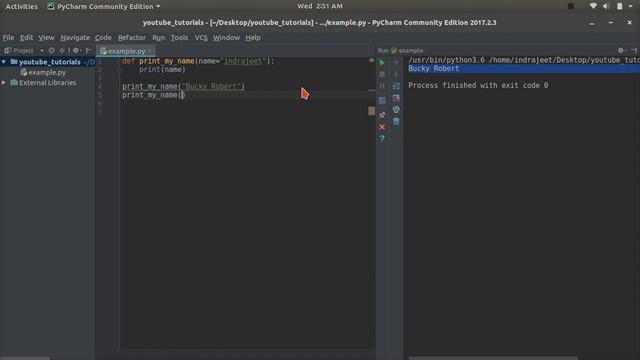Open Project view type dropdown arrow

point(42,51)
